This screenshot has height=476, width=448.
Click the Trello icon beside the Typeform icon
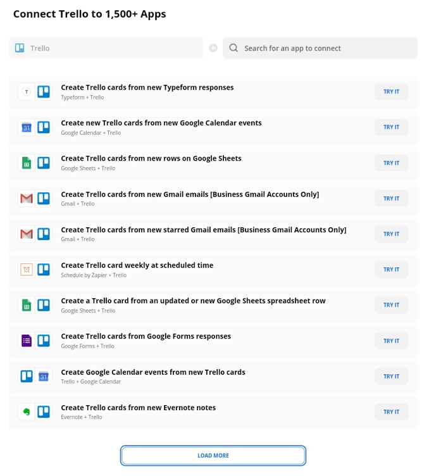point(44,92)
